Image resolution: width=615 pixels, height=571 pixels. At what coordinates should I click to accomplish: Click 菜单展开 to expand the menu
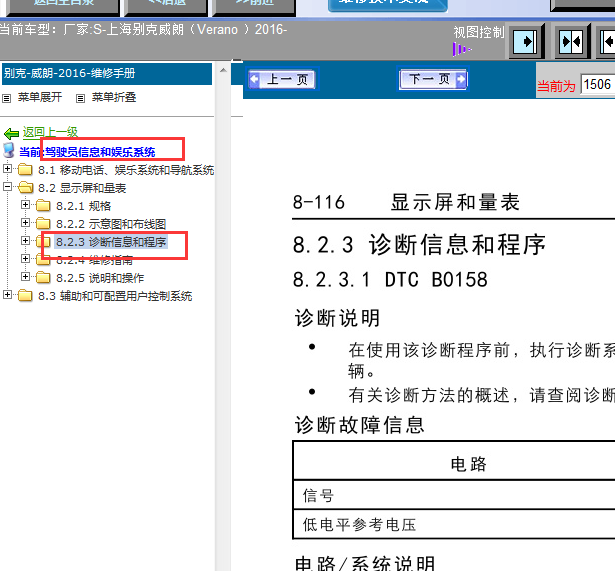pyautogui.click(x=40, y=97)
